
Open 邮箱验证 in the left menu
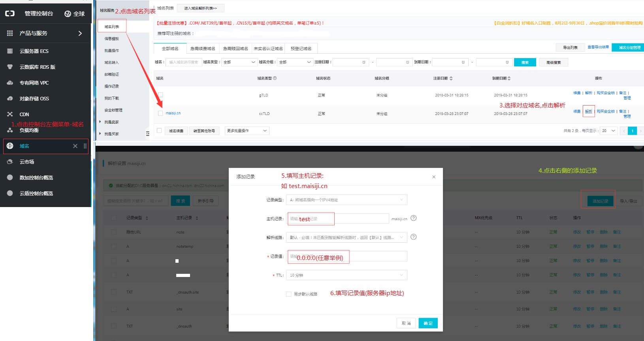tap(111, 74)
